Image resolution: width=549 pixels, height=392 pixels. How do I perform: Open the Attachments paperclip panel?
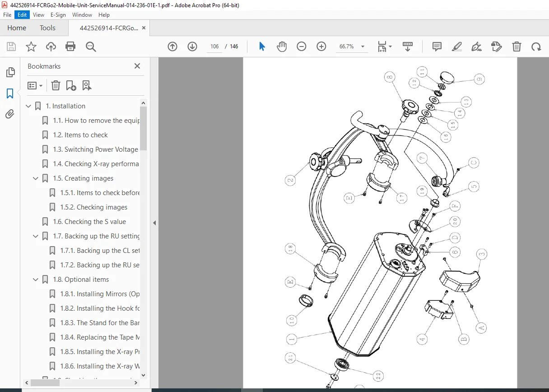pos(10,114)
